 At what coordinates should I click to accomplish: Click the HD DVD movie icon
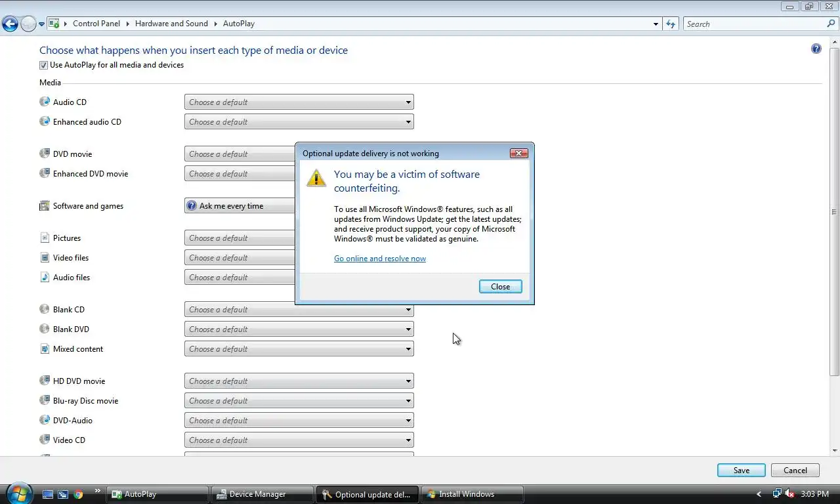tap(45, 381)
